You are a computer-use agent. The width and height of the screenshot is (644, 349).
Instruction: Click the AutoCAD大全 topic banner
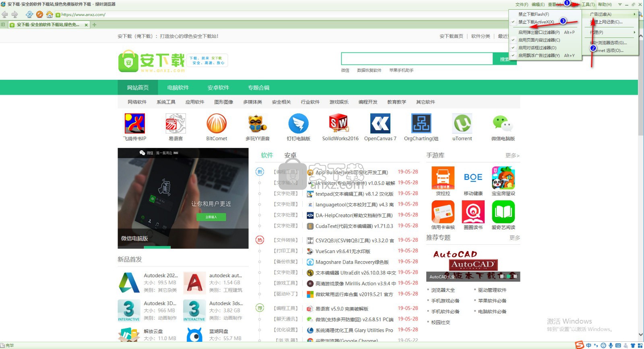(473, 265)
